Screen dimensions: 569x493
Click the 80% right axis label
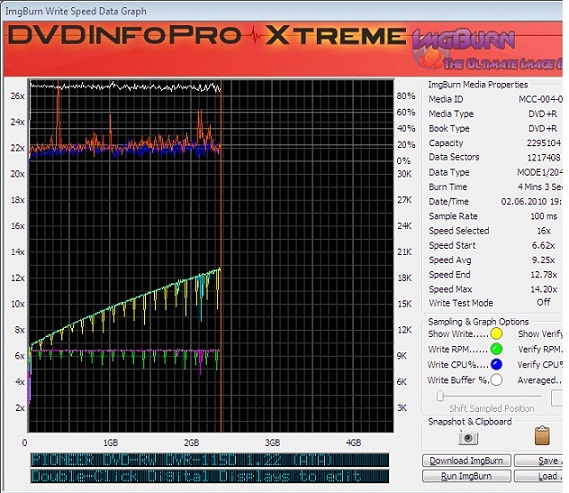(406, 96)
